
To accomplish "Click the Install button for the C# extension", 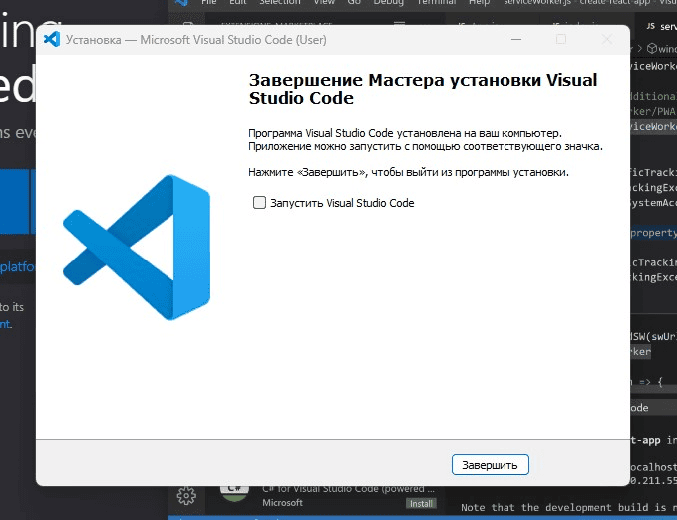I will (421, 504).
